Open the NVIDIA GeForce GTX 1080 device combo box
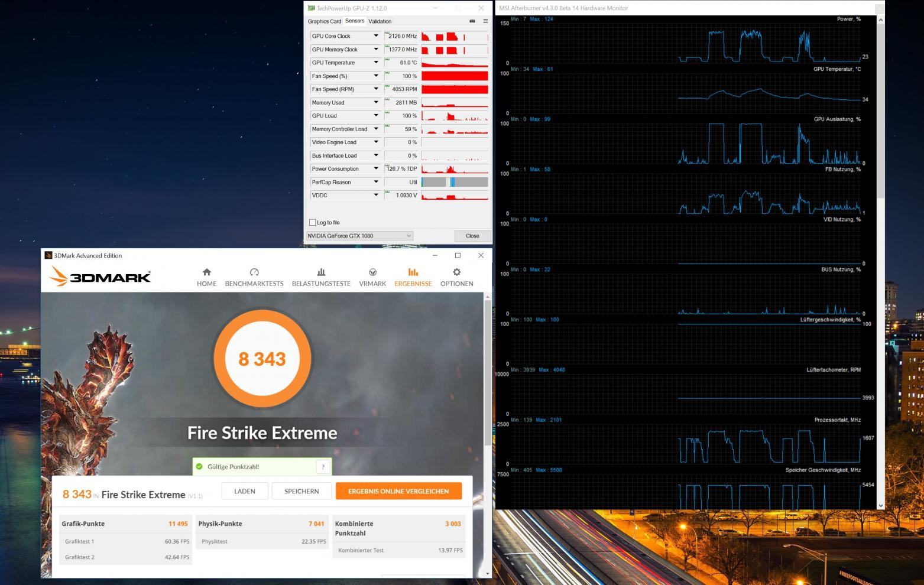The image size is (924, 585). pyautogui.click(x=359, y=236)
